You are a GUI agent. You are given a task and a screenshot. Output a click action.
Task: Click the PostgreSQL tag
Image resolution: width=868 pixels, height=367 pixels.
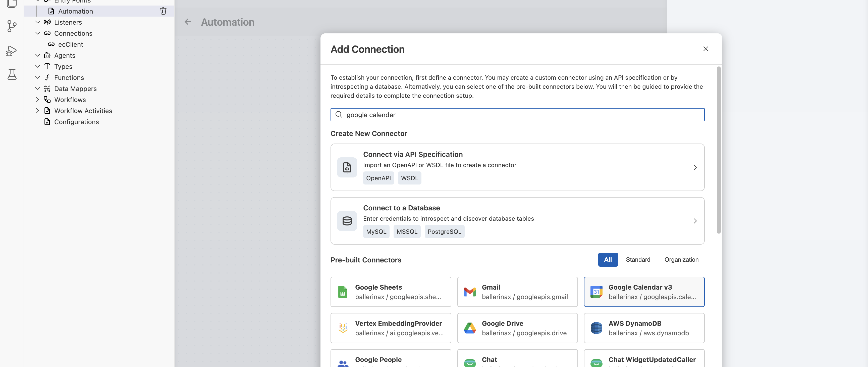tap(444, 232)
